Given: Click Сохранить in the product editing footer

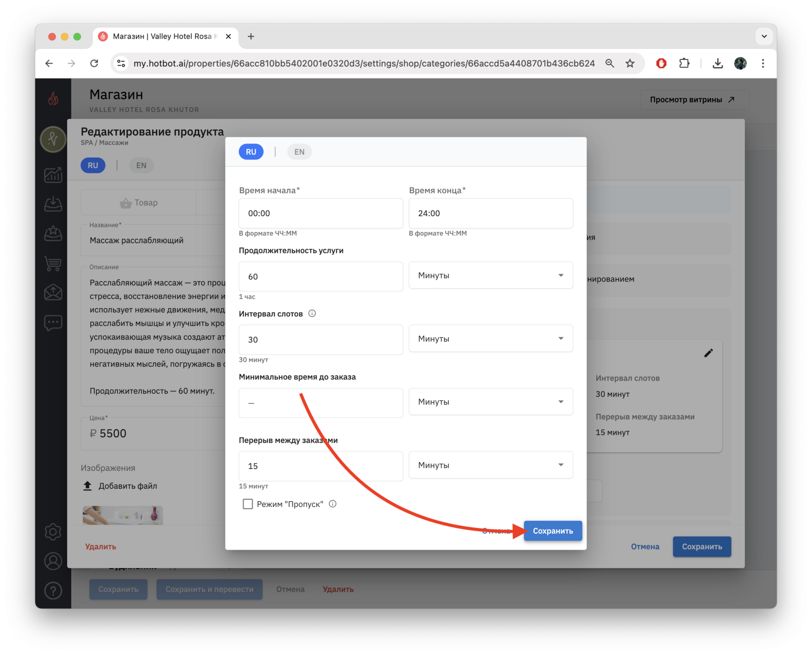Looking at the screenshot, I should [x=702, y=547].
